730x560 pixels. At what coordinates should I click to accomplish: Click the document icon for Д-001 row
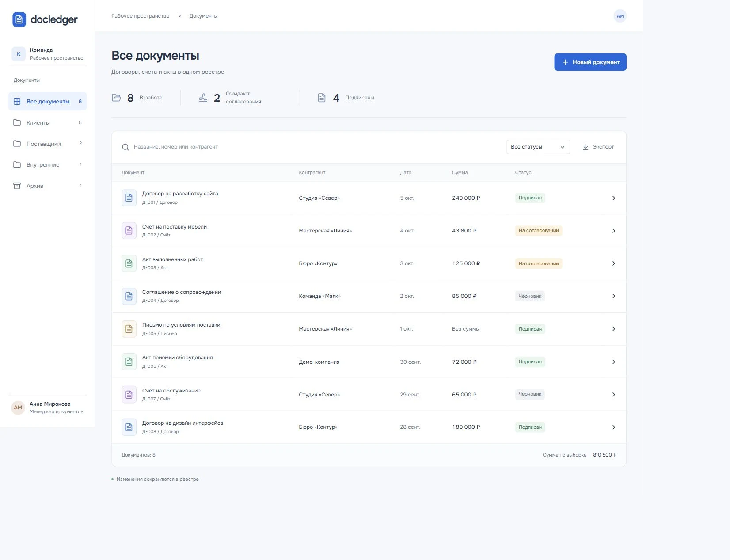pyautogui.click(x=129, y=198)
